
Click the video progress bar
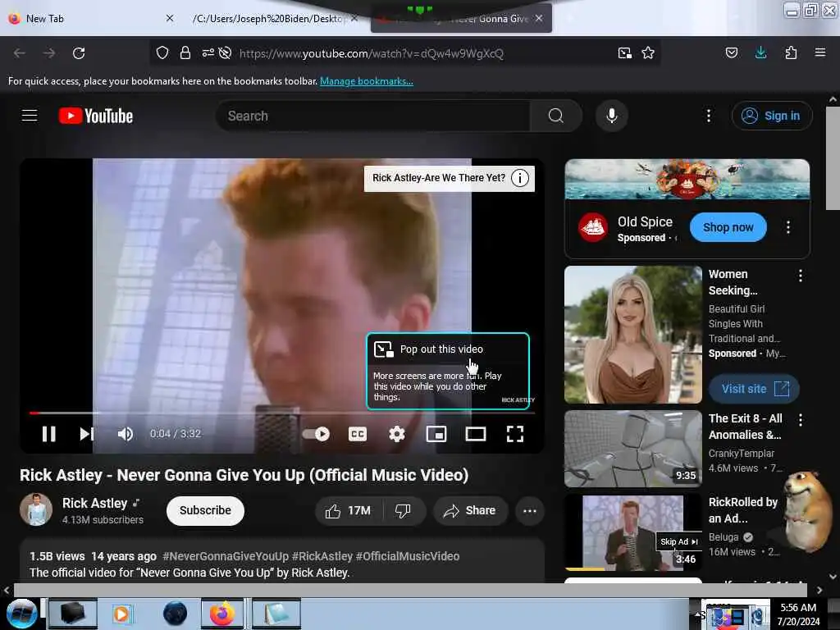click(282, 413)
